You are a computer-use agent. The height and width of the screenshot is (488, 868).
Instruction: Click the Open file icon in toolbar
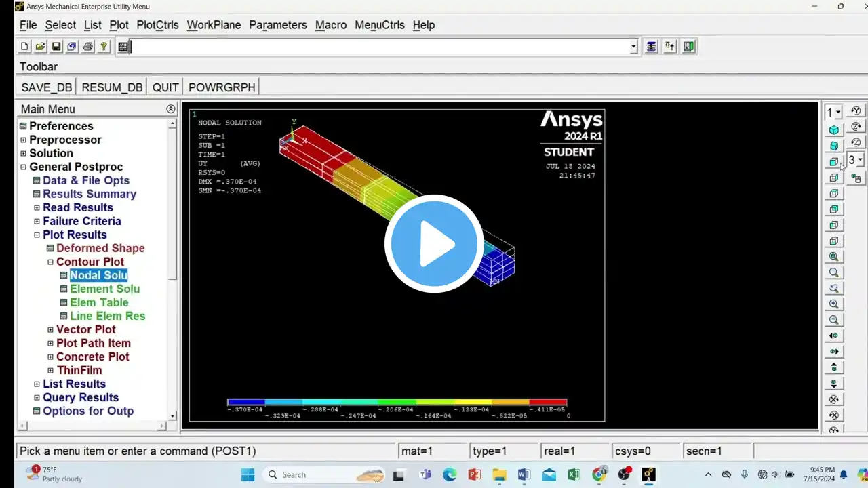coord(41,47)
